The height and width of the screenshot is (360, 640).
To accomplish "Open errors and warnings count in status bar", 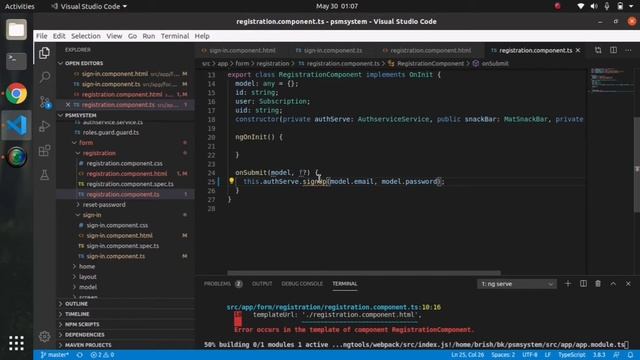I will click(102, 355).
